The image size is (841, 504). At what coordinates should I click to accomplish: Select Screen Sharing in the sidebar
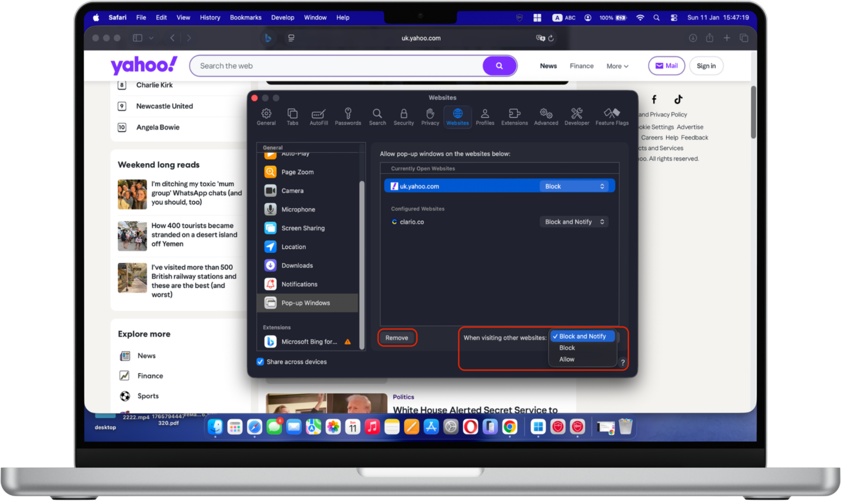click(303, 228)
